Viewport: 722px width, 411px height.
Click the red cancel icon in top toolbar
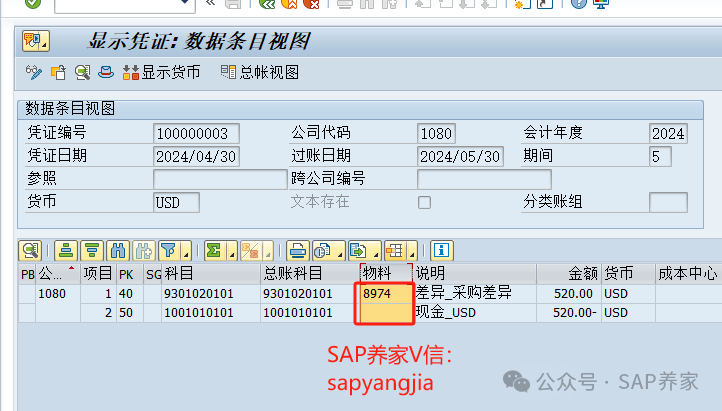point(312,4)
